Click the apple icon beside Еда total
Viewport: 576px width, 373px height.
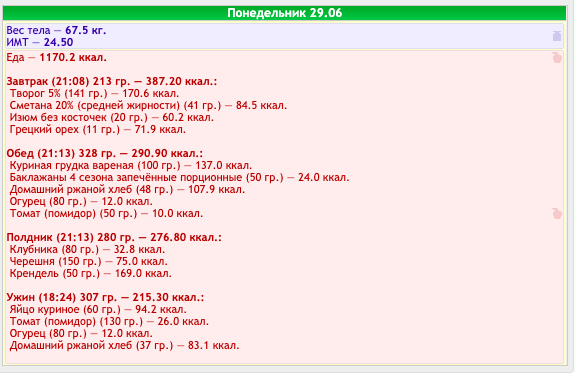[x=557, y=58]
